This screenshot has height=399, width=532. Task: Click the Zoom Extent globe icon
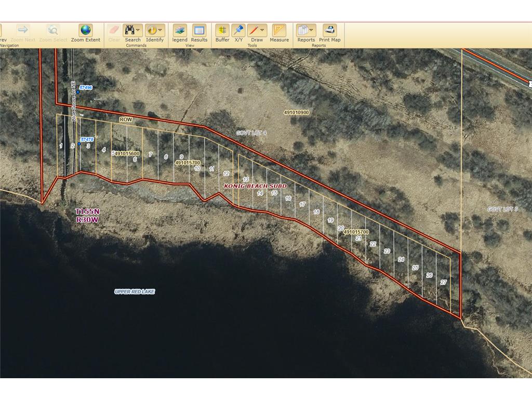pyautogui.click(x=86, y=31)
